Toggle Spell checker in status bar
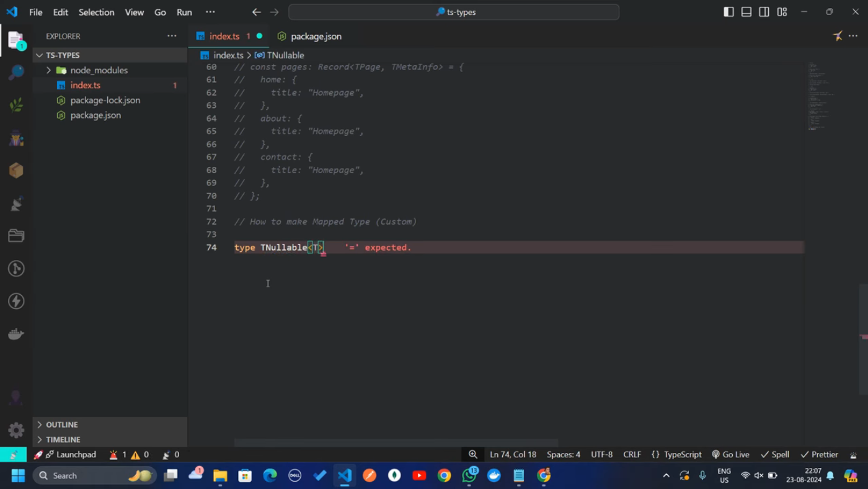Screen dimensions: 868x489 (775, 454)
